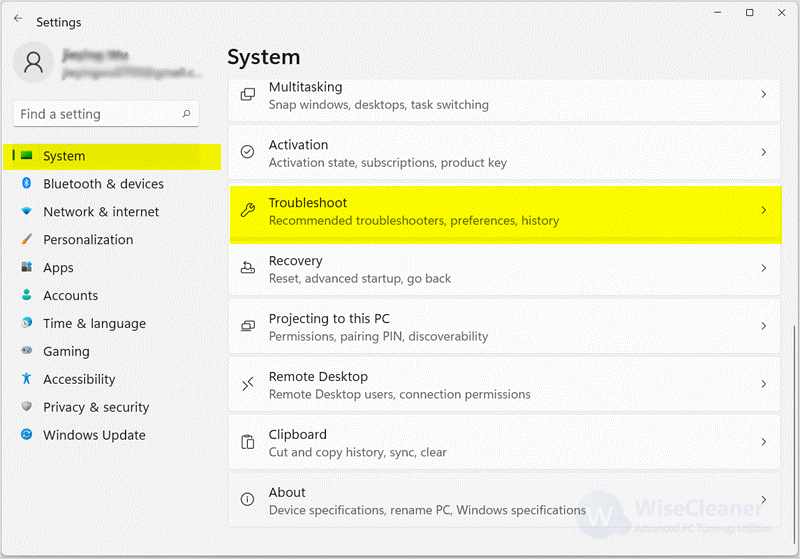Click the back arrow in Settings
This screenshot has height=559, width=800.
tap(18, 18)
